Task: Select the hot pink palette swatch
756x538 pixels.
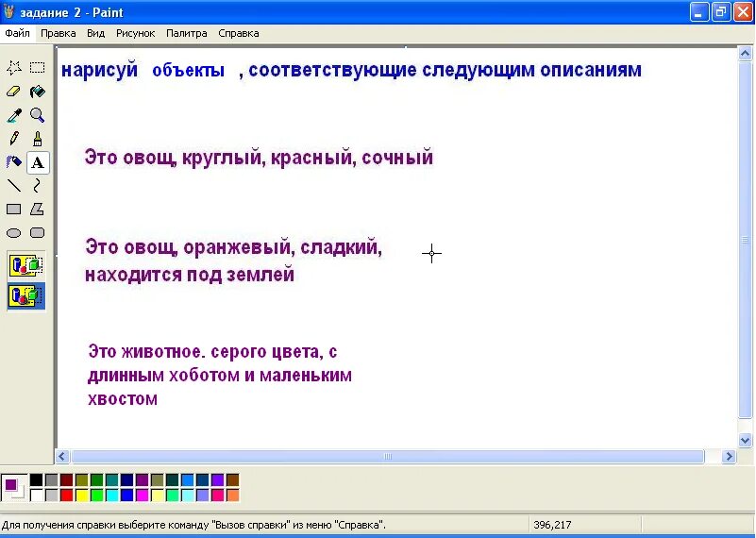Action: coord(217,496)
